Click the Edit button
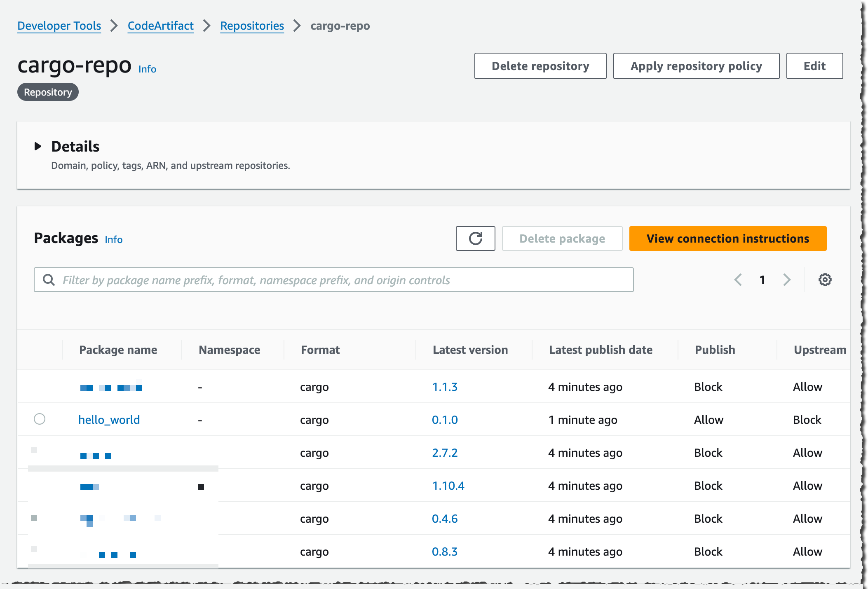The image size is (868, 589). tap(814, 66)
